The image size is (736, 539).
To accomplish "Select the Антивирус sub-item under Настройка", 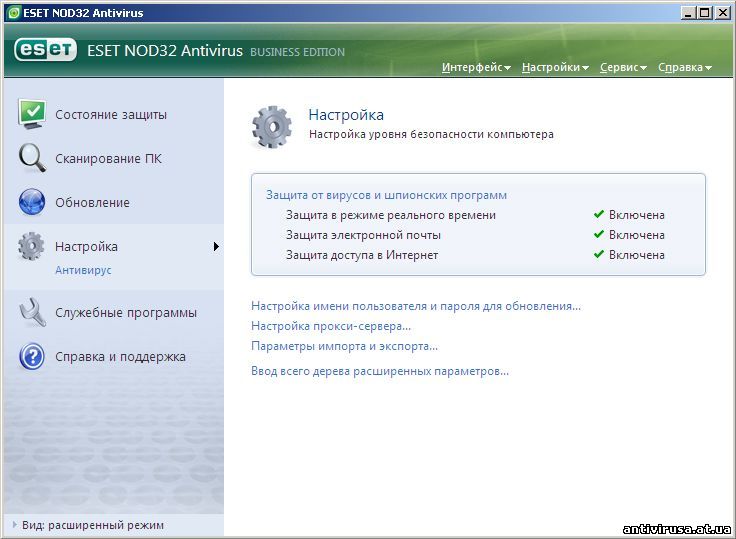I will [x=83, y=270].
